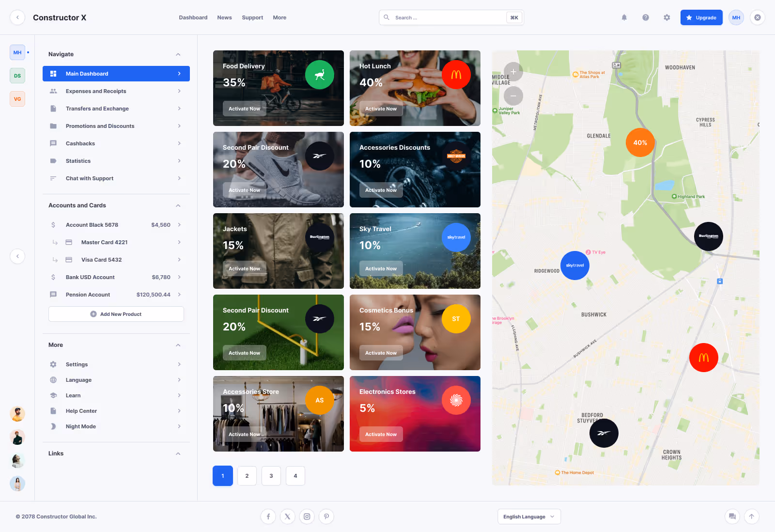The image size is (775, 532).
Task: Expand Pension Account row arrow
Action: click(x=179, y=295)
